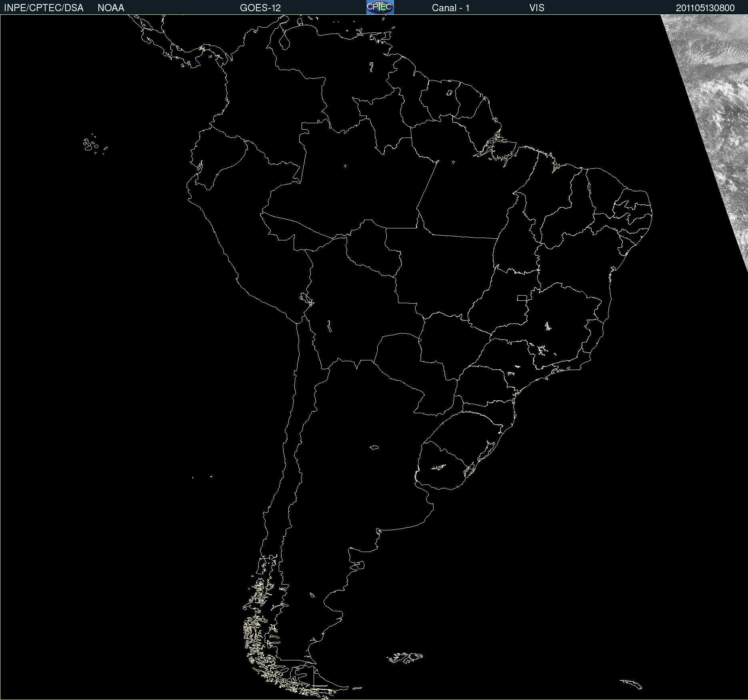Click the GOES-12 satellite label

click(260, 8)
